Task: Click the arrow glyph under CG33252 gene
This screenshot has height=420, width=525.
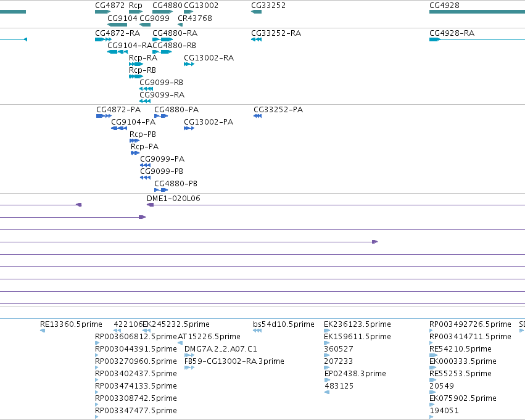Action: pyautogui.click(x=256, y=12)
